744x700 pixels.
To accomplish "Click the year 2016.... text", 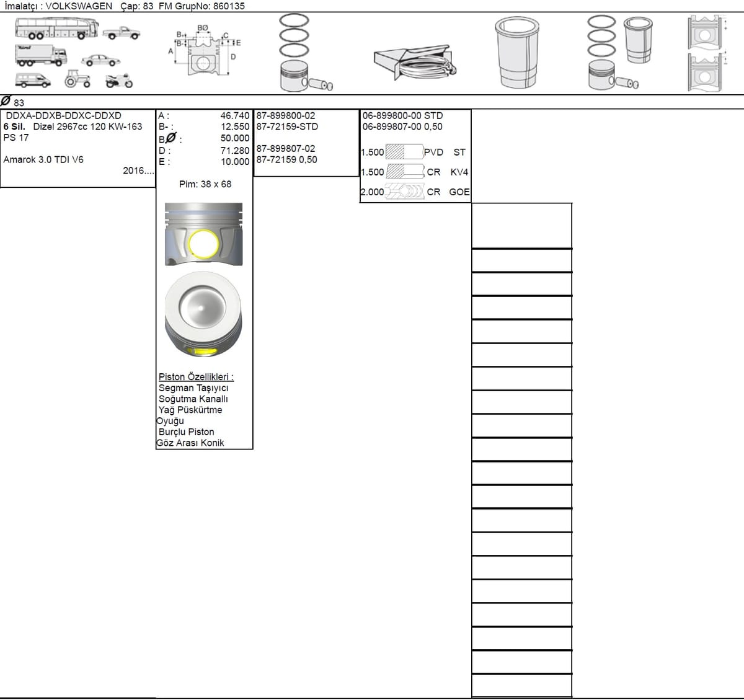I will coord(138,171).
